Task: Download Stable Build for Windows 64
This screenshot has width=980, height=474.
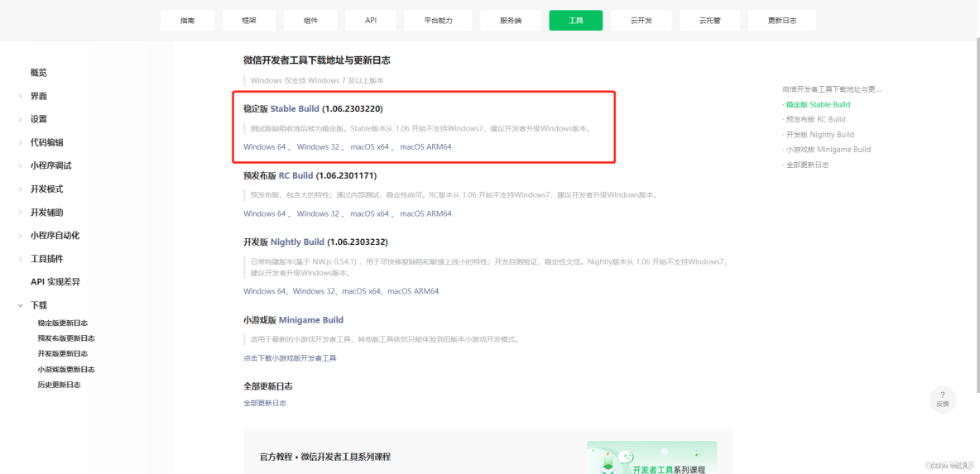Action: (264, 146)
